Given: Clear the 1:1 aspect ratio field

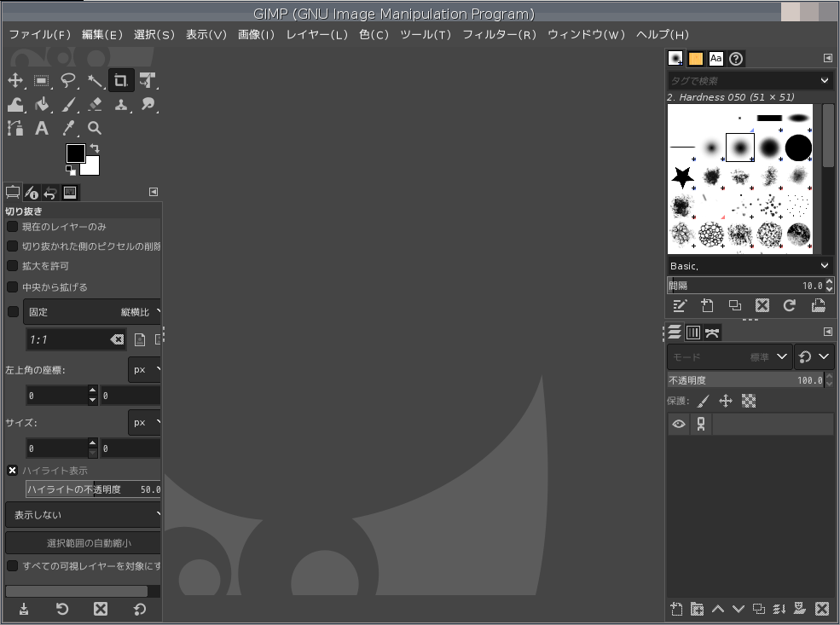Looking at the screenshot, I should (x=117, y=339).
